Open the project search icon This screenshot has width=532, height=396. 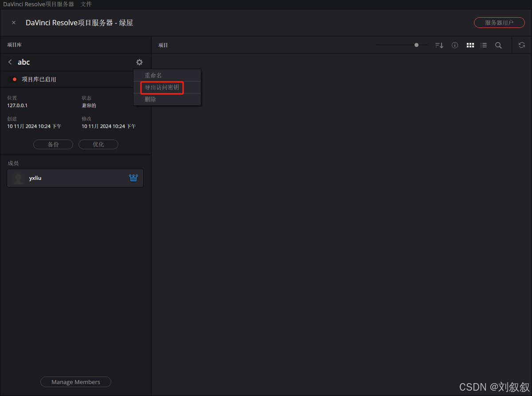coord(498,45)
